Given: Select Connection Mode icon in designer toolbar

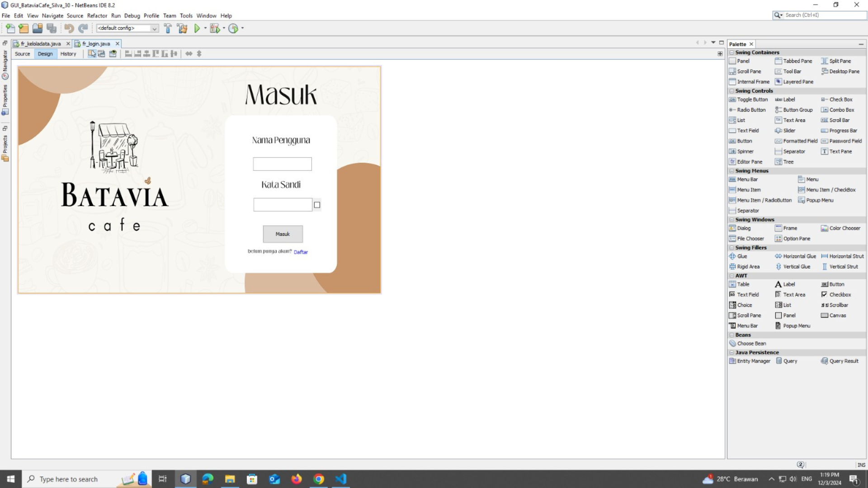Looking at the screenshot, I should pyautogui.click(x=102, y=54).
